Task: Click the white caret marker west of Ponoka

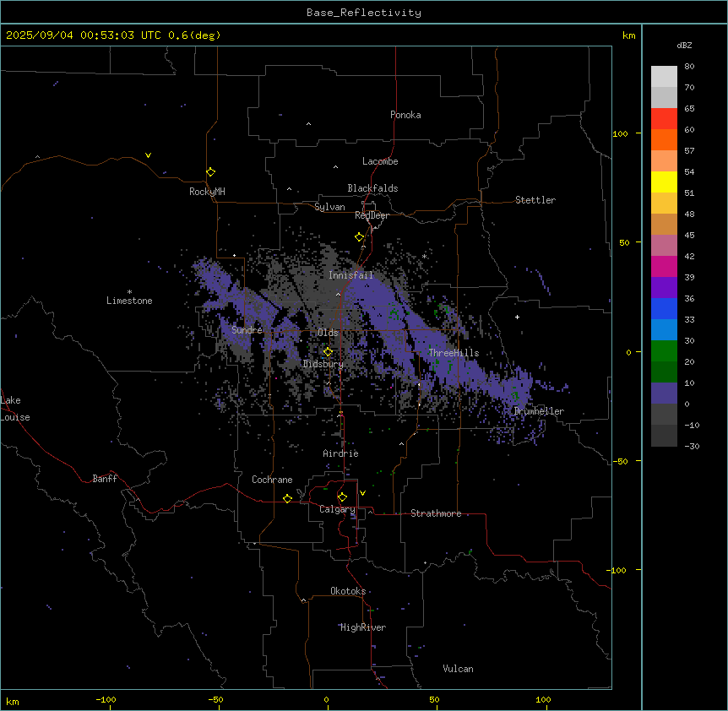Action: tap(308, 124)
